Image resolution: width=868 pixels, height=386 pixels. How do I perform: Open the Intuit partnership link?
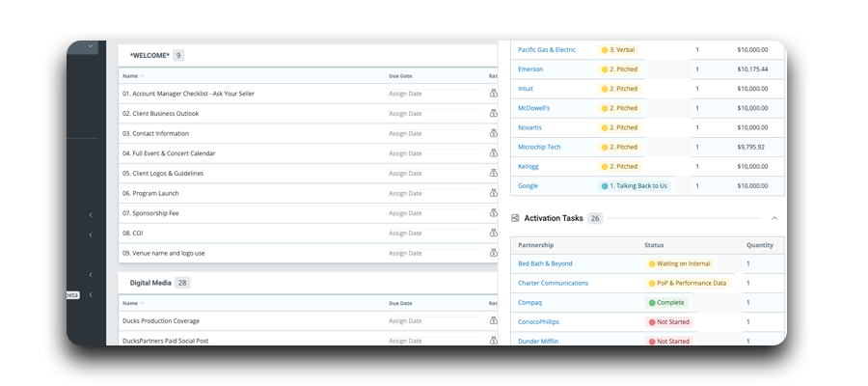(x=526, y=89)
